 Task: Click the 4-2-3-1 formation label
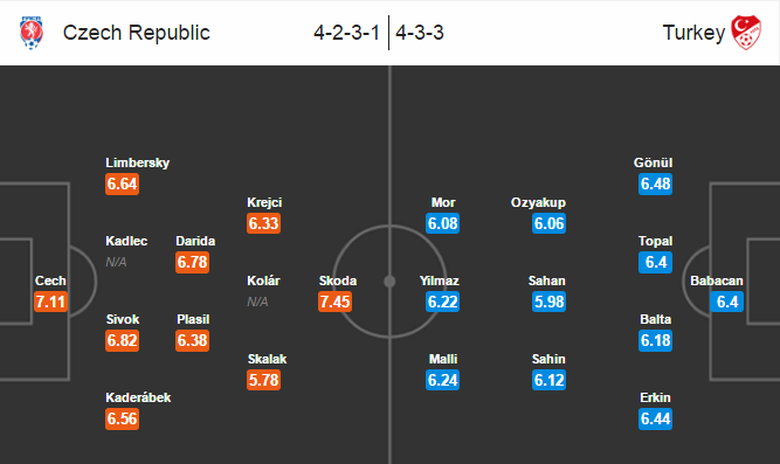coord(346,32)
